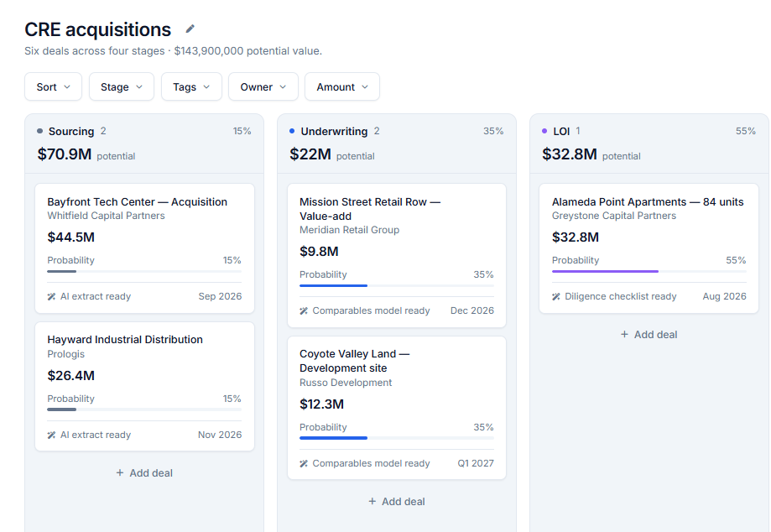This screenshot has height=532, width=771.
Task: Click Diligence checklist ready label
Action: point(621,296)
